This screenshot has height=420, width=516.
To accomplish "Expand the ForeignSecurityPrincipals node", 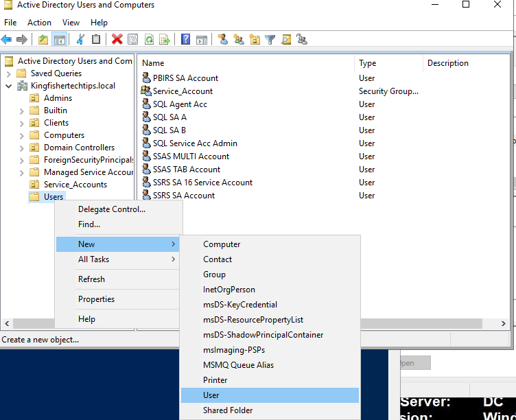I will 22,161.
